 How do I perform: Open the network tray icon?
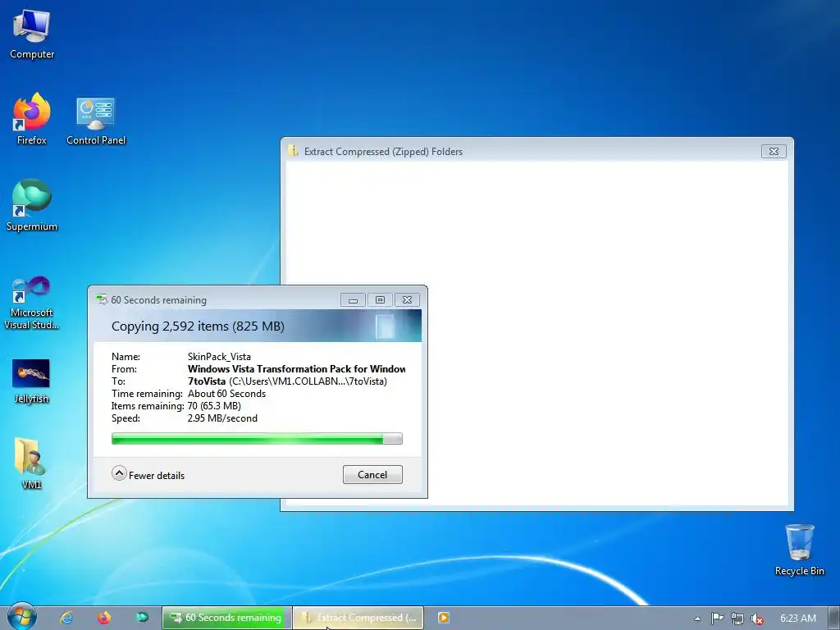[x=737, y=619]
